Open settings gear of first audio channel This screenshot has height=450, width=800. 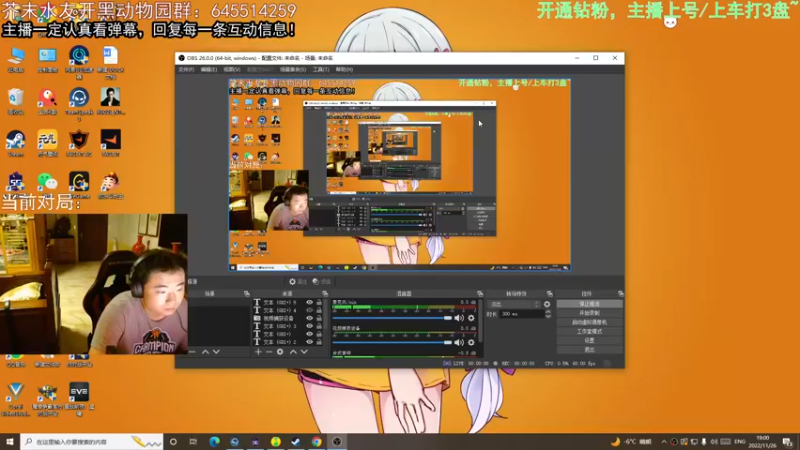471,318
